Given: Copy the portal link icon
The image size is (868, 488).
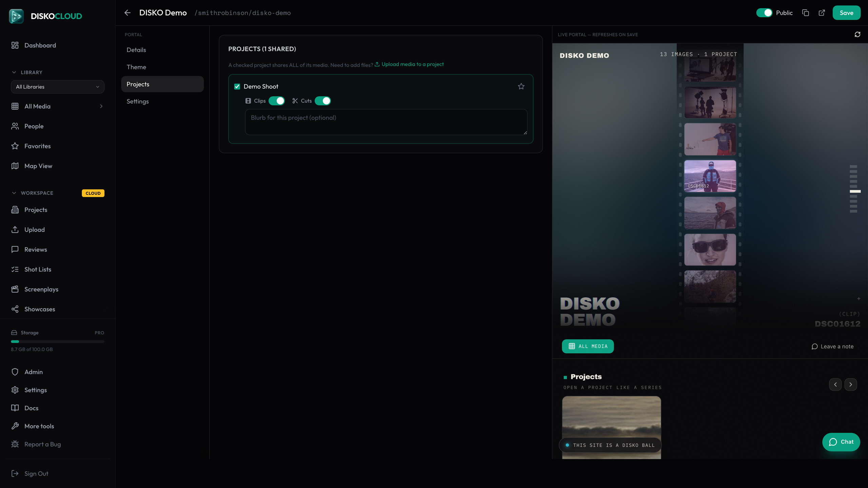Looking at the screenshot, I should [x=805, y=13].
